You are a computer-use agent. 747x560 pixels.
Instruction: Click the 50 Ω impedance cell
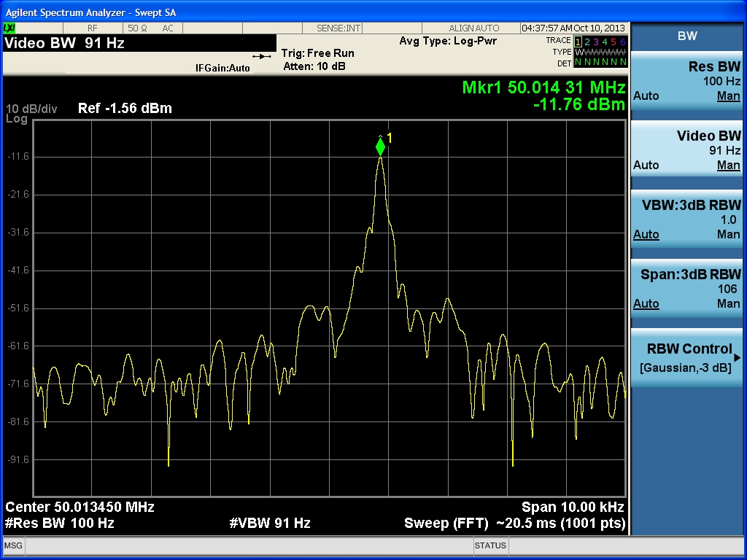[137, 28]
